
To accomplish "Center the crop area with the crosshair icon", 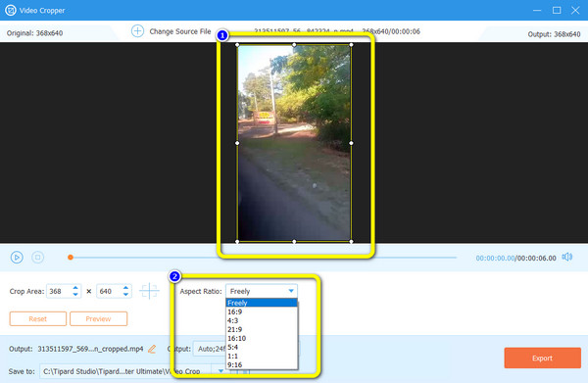I will 149,291.
